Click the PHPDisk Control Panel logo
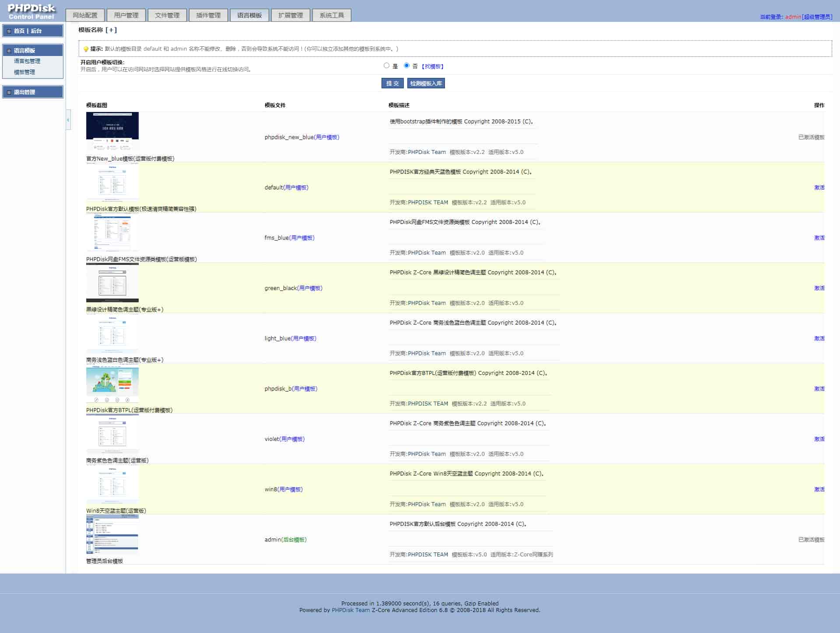Screen dimensions: 840x633 (31, 11)
